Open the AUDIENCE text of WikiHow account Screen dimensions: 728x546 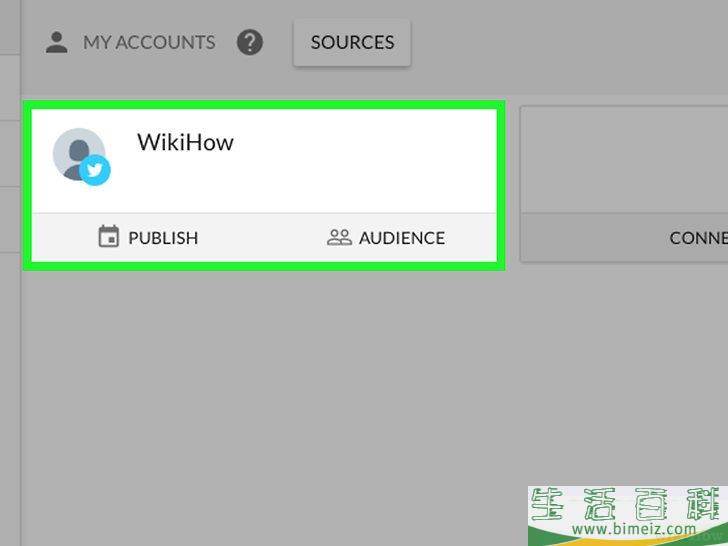pos(402,238)
